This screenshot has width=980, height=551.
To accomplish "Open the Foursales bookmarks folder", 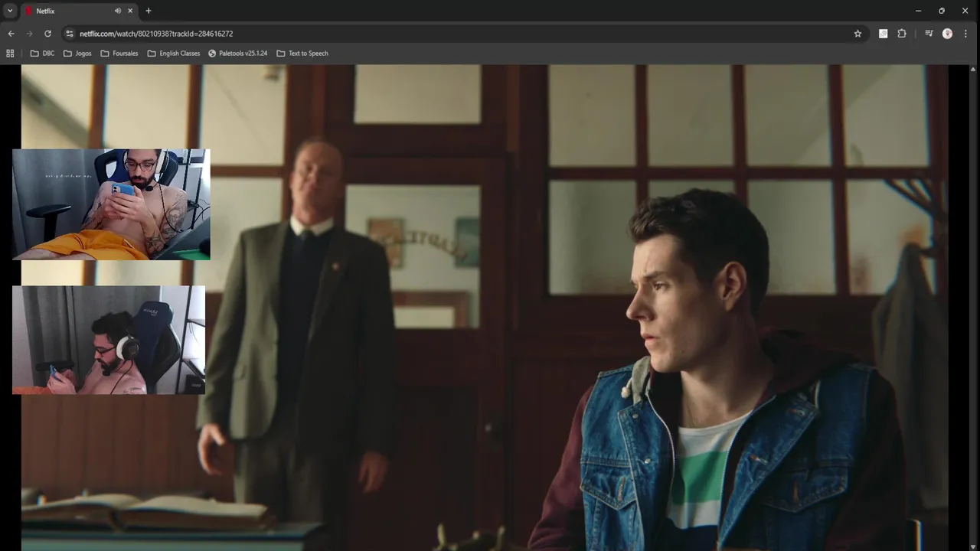I will point(119,54).
